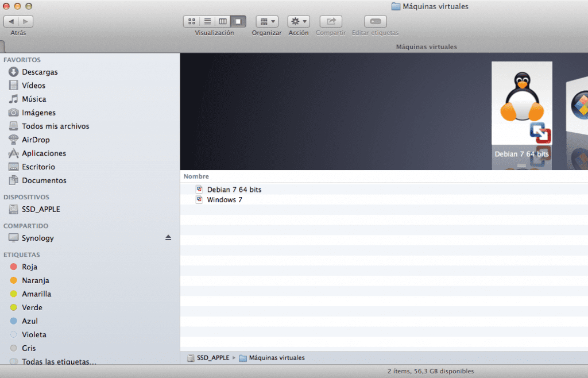Switch to list view mode

[207, 21]
